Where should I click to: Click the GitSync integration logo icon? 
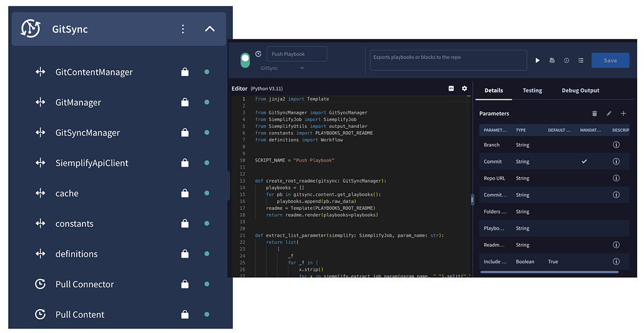[31, 29]
